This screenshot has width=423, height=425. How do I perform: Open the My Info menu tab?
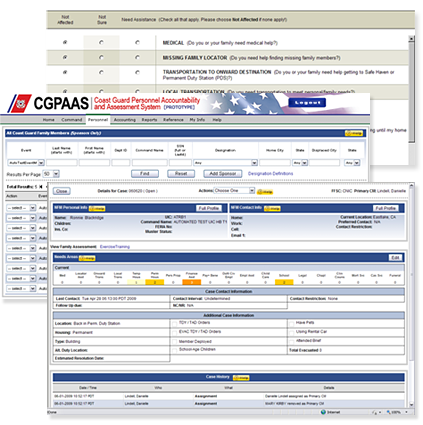click(197, 120)
